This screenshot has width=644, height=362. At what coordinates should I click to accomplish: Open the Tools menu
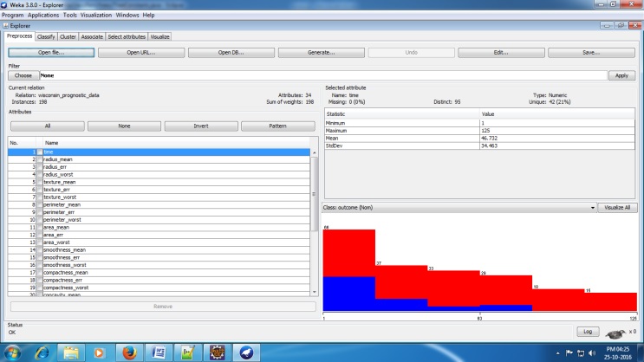69,15
